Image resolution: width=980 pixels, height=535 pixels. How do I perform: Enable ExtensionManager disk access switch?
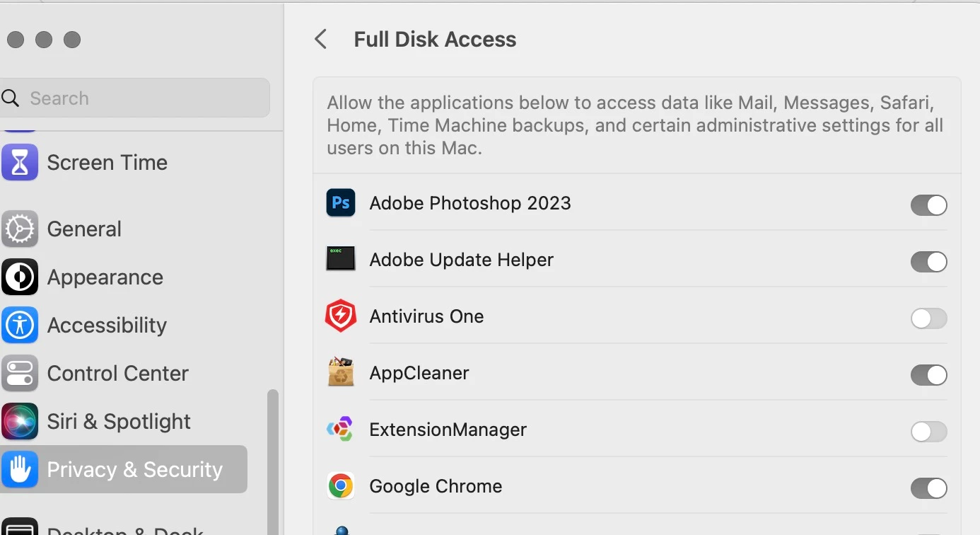point(928,432)
